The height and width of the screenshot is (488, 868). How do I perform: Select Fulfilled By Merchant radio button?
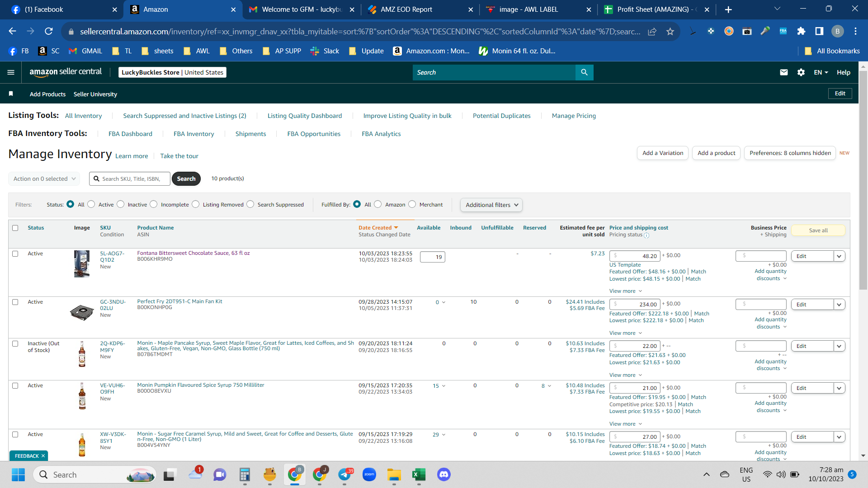click(x=412, y=204)
